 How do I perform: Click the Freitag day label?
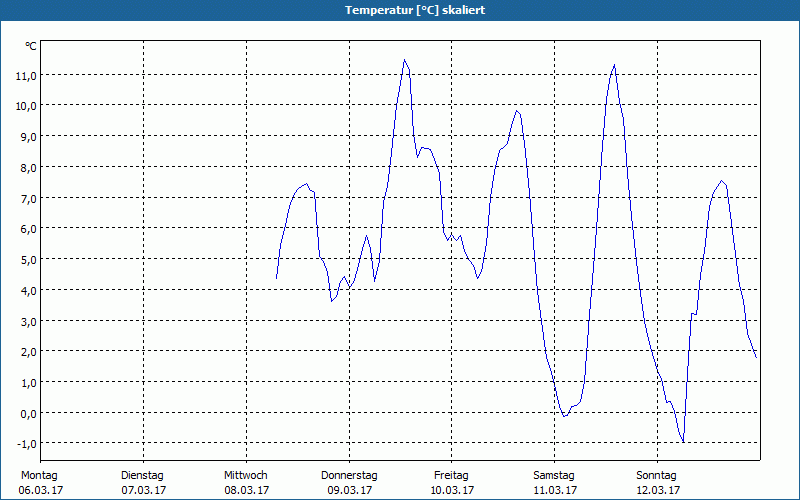[452, 476]
